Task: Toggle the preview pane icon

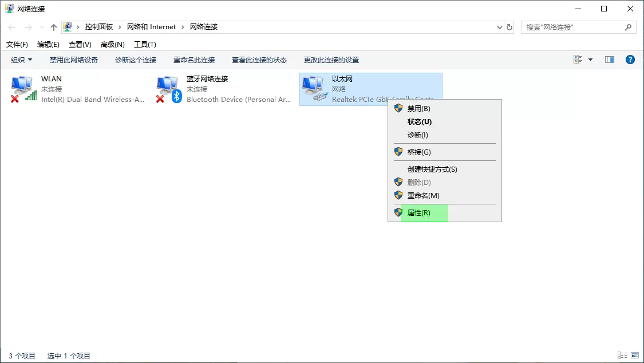Action: (609, 59)
